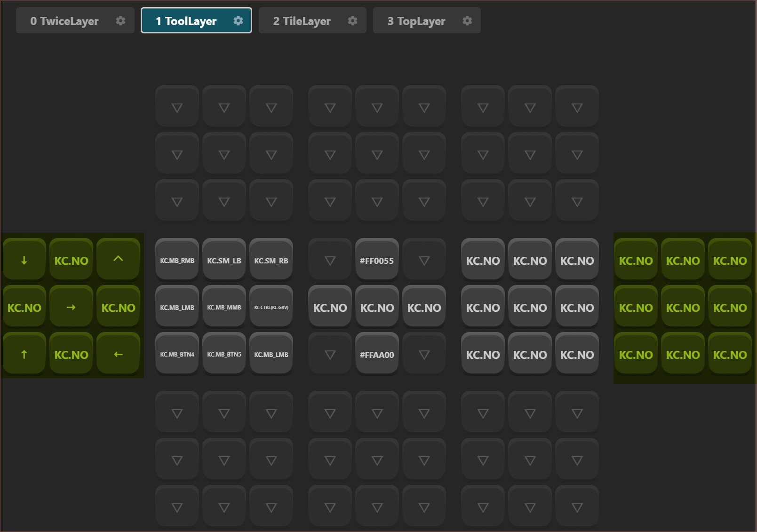Select the caret up chevron key

(x=118, y=259)
